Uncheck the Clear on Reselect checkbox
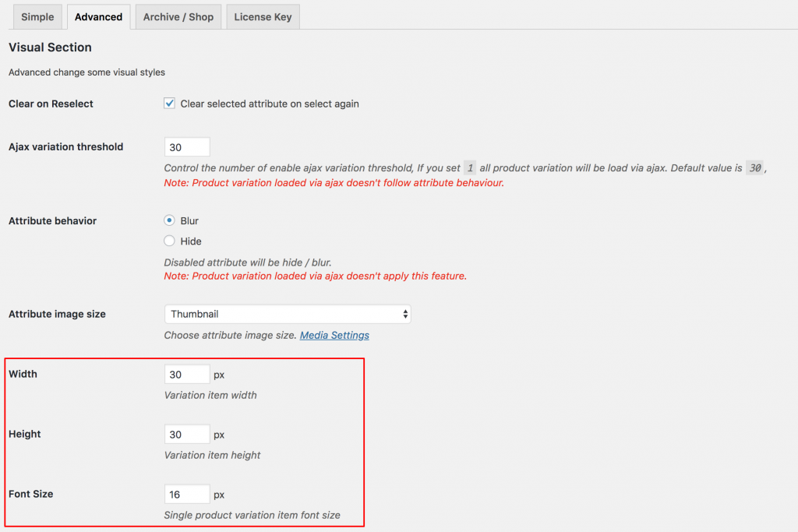Screen dimensions: 798x532 (x=169, y=104)
